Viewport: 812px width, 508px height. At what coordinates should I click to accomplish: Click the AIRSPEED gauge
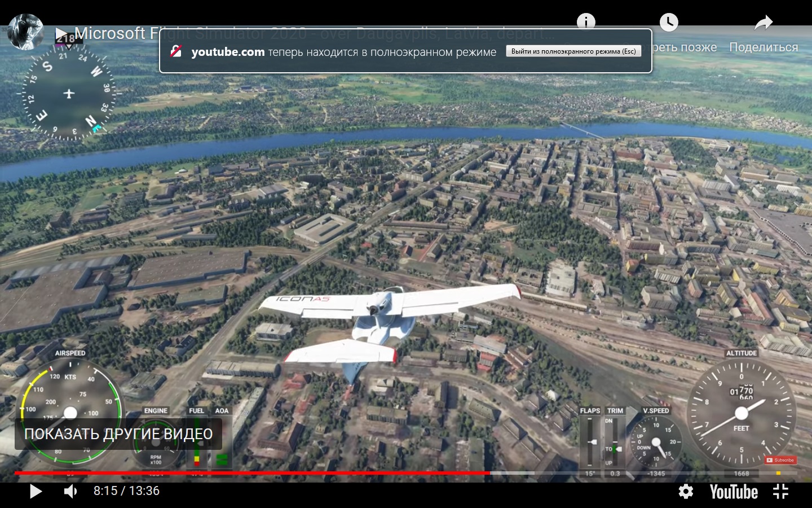tap(70, 413)
